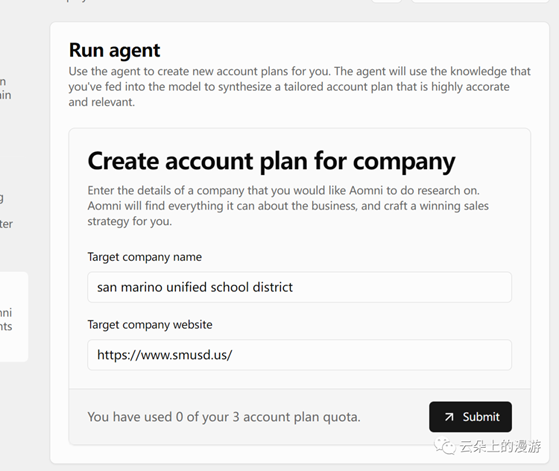
Task: Click the Aomni research description paragraph
Action: 288,206
